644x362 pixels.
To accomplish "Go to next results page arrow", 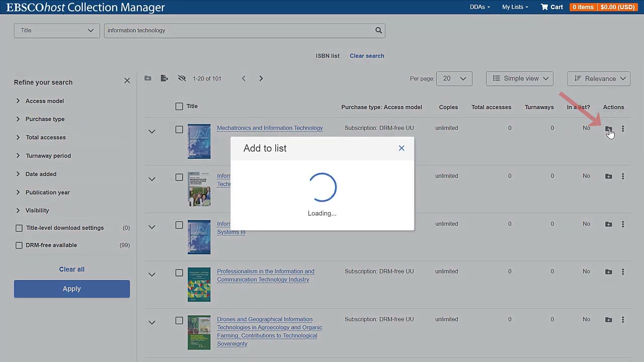I will [261, 78].
